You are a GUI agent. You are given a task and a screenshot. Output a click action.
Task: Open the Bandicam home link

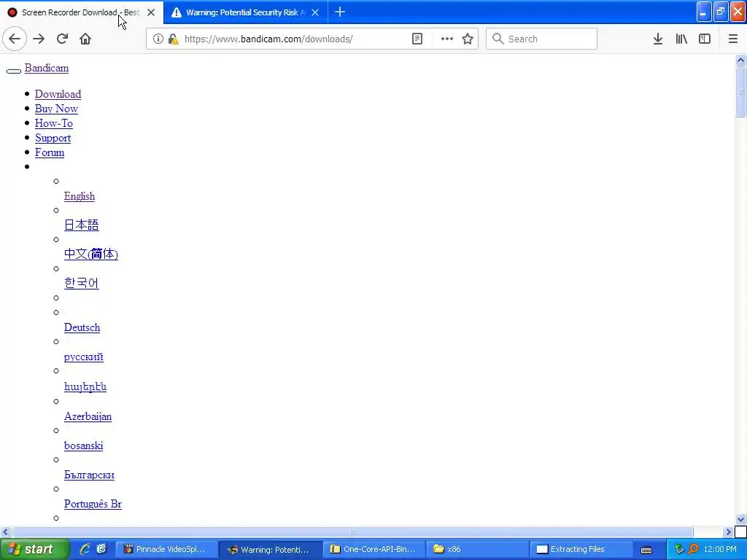(x=47, y=68)
